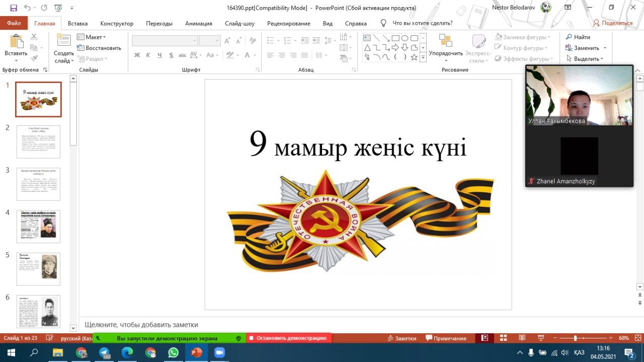Open Заливка фигуры dropdown
The image size is (644, 362).
click(x=523, y=37)
